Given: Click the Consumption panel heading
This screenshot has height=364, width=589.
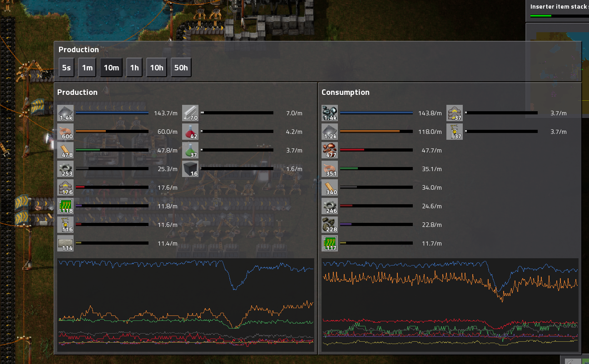Looking at the screenshot, I should [346, 92].
